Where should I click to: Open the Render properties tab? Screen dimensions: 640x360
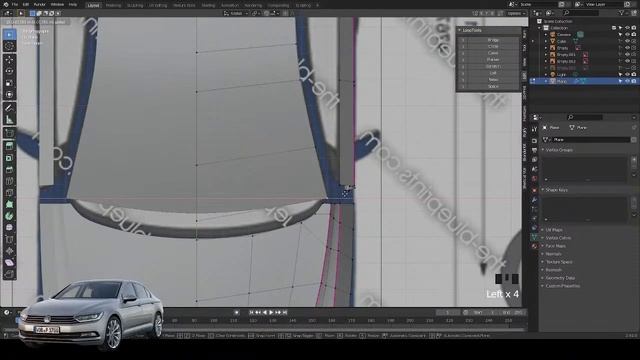pyautogui.click(x=534, y=140)
